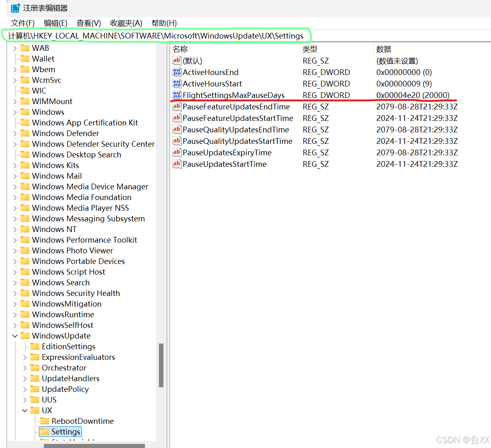Expand the WindowsSelfHost node
This screenshot has height=448, width=491.
[15, 325]
